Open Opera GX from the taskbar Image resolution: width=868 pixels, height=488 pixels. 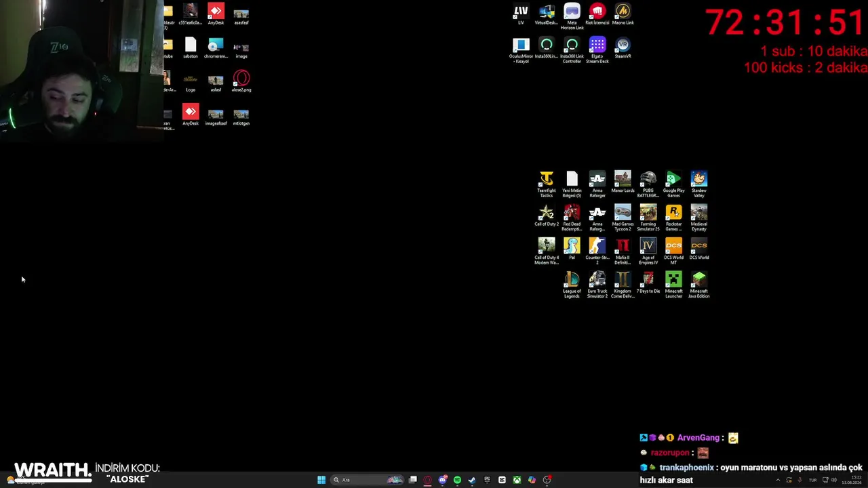point(427,480)
